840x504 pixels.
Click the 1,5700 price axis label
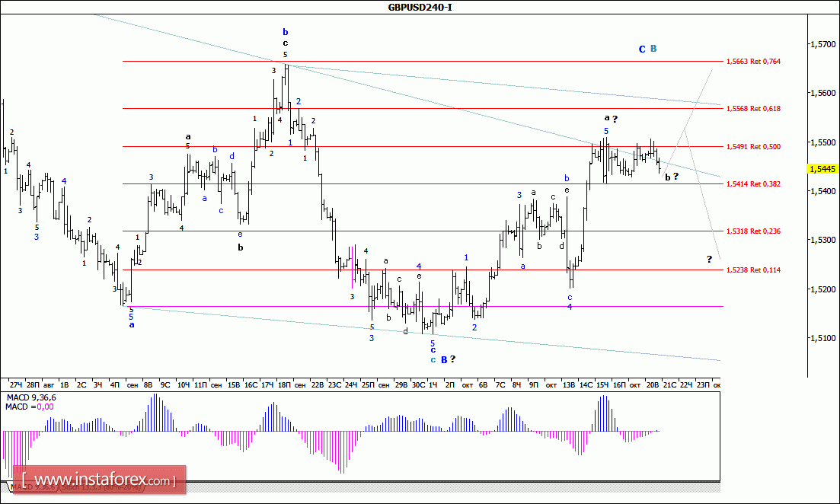(x=823, y=44)
